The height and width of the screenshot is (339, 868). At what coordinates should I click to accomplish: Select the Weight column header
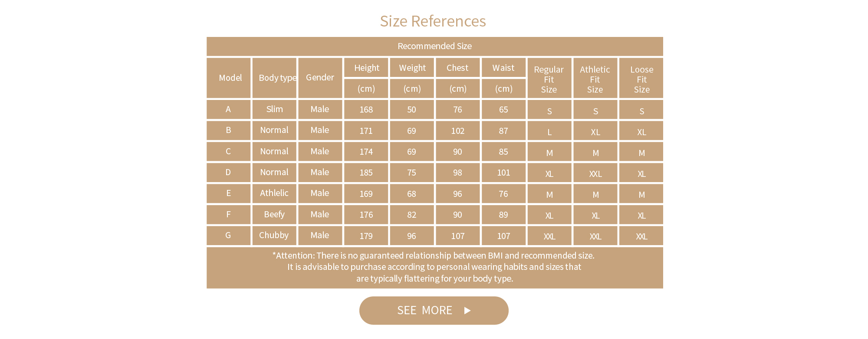pos(412,68)
